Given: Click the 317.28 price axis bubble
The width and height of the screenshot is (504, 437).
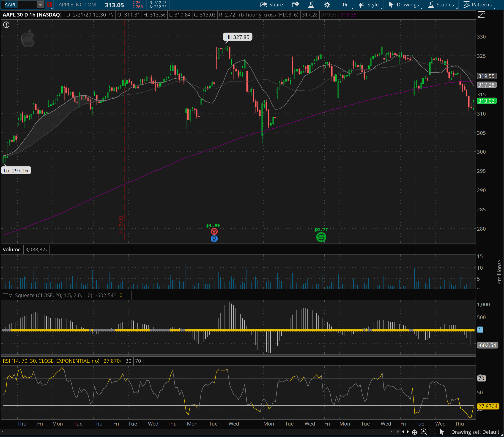Looking at the screenshot, I should tap(486, 85).
